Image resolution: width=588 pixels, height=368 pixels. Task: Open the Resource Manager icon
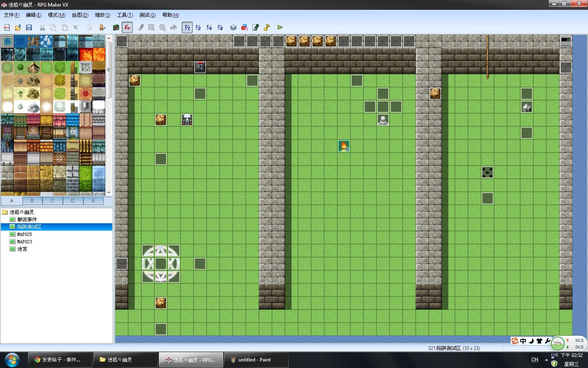click(x=244, y=27)
